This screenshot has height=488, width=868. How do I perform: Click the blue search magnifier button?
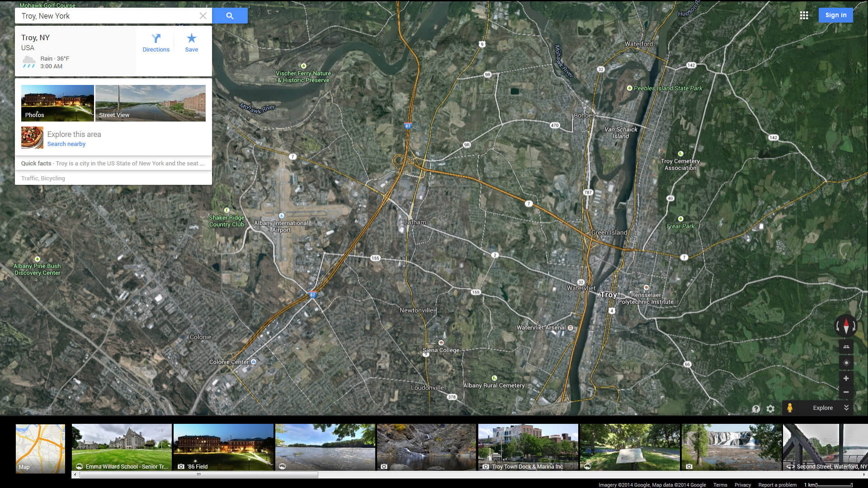pyautogui.click(x=230, y=16)
